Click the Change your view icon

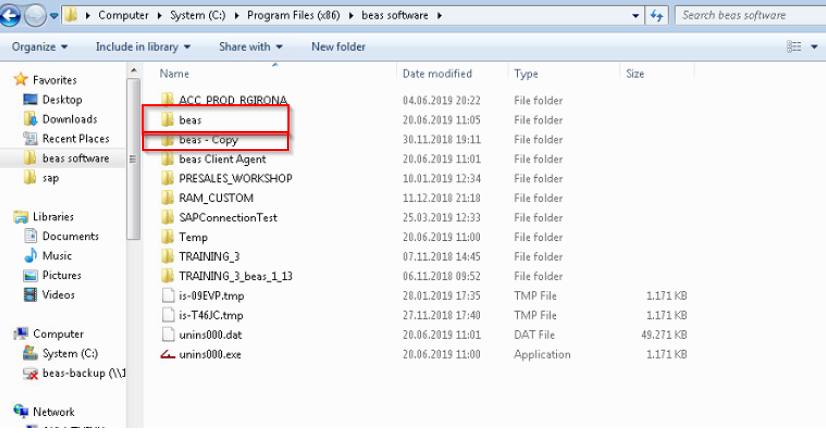(x=794, y=47)
